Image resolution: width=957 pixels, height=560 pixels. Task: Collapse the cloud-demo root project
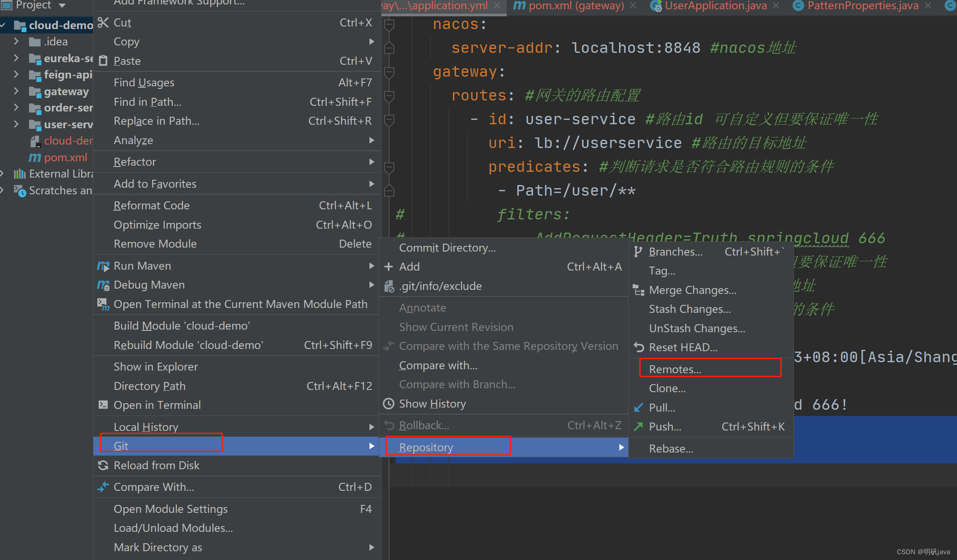3,25
